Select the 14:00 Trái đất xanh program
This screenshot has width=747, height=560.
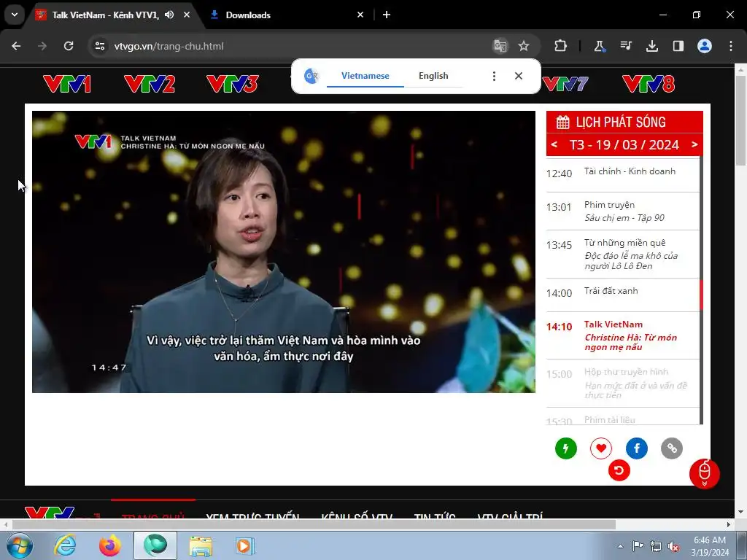[622, 295]
